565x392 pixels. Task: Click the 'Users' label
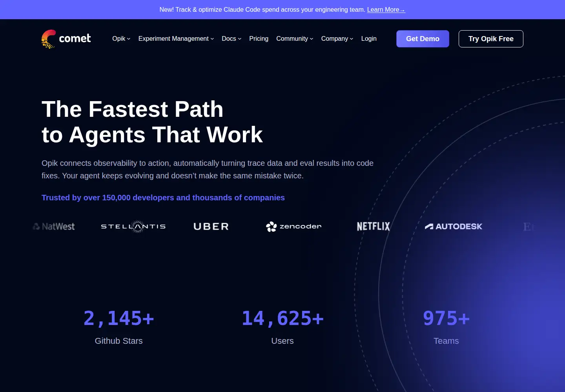point(282,341)
